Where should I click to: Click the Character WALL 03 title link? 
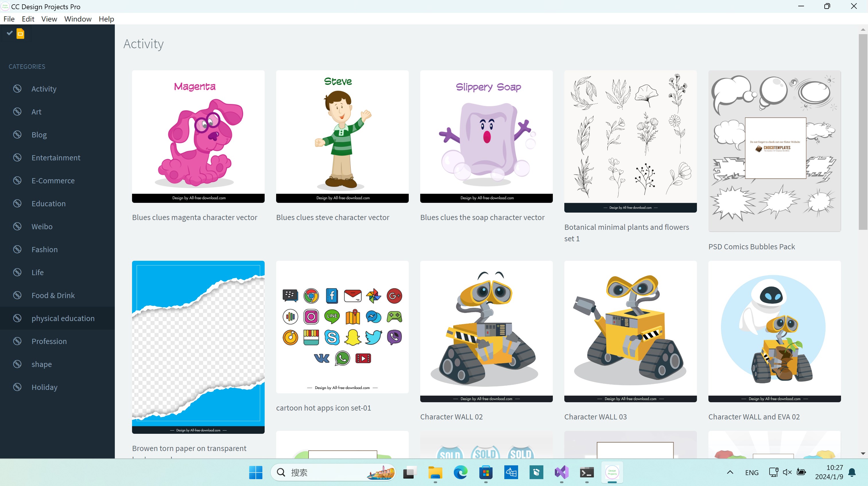[x=595, y=417]
